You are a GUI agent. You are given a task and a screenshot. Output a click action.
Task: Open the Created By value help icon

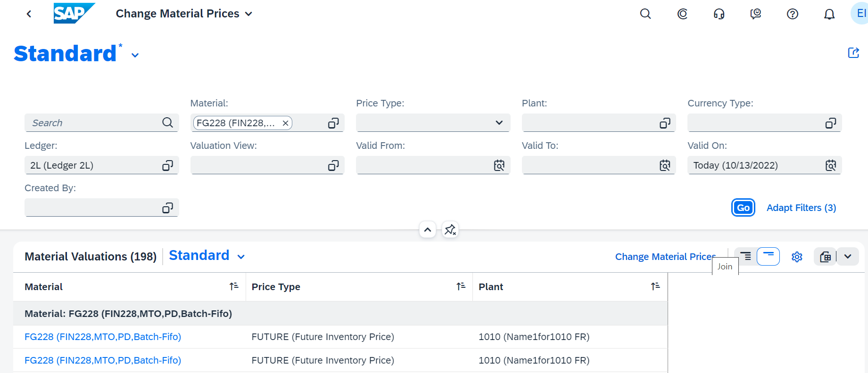pyautogui.click(x=167, y=208)
